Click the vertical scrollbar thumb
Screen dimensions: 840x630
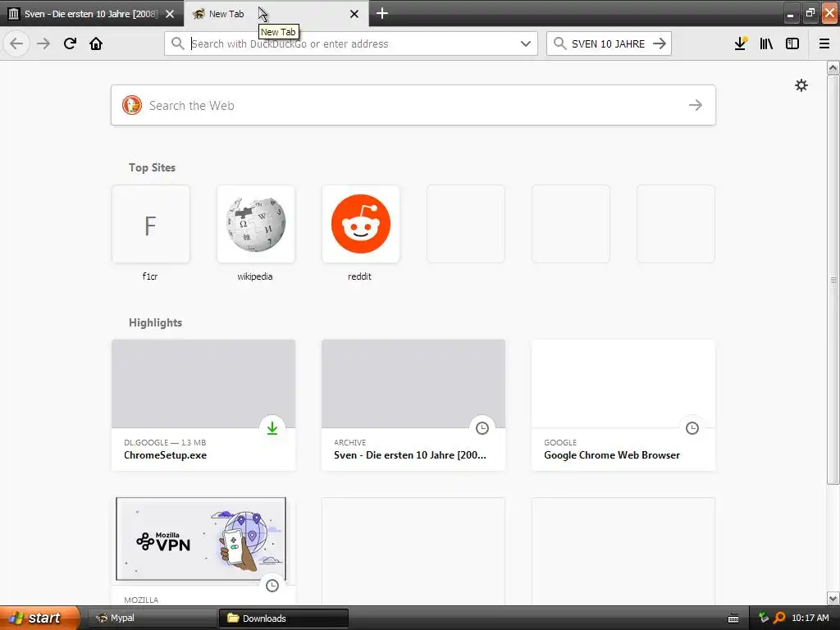(x=833, y=280)
